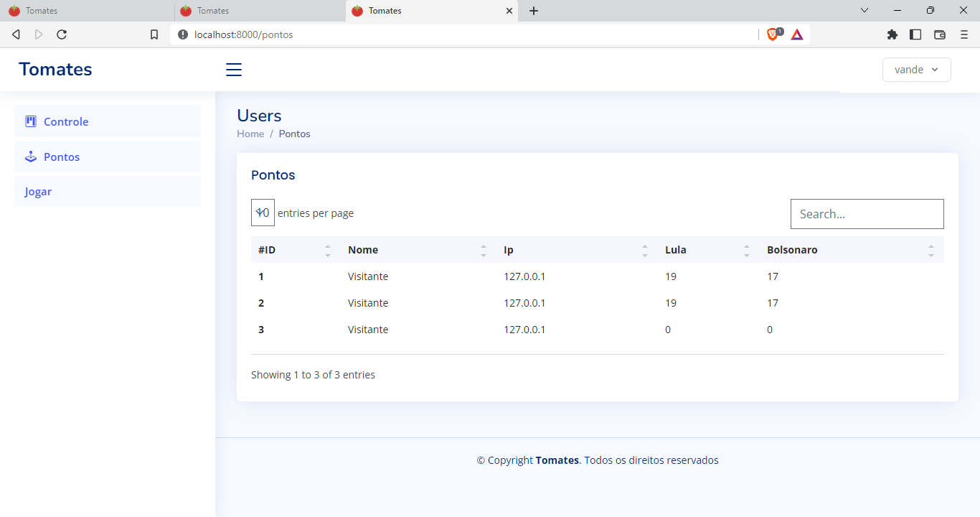Click the Pontos breadcrumb item

click(x=295, y=134)
